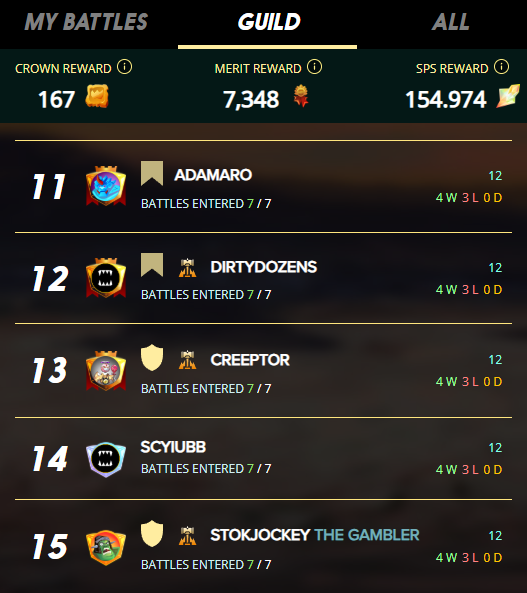Open the All battles tab
Screen dimensions: 527x593
450,22
